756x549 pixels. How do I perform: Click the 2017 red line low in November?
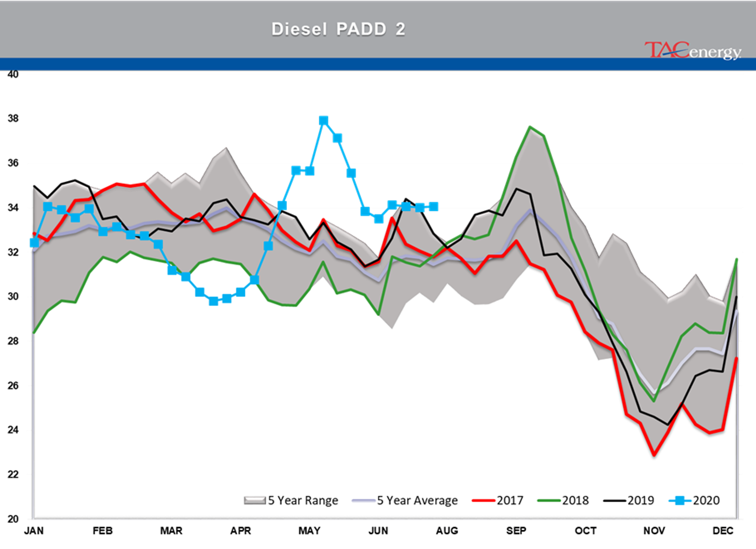coord(654,455)
